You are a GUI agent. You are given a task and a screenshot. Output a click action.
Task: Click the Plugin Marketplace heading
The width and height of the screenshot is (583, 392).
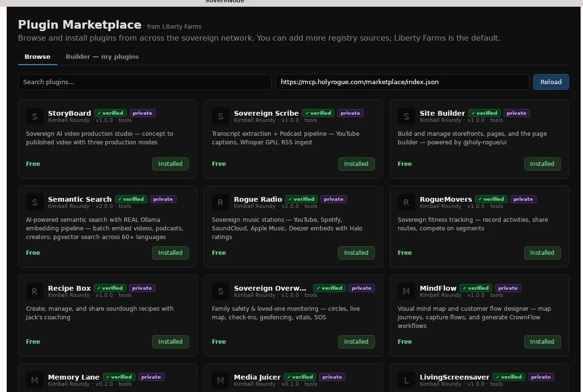(x=80, y=25)
